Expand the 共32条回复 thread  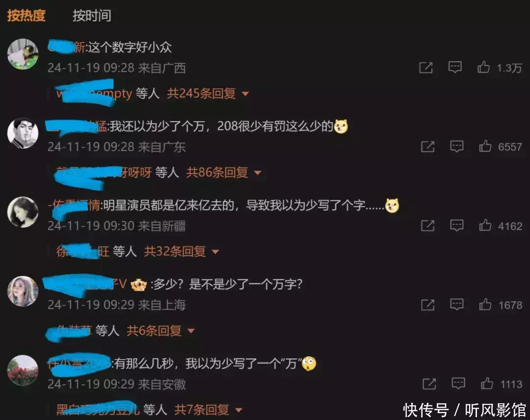click(182, 251)
